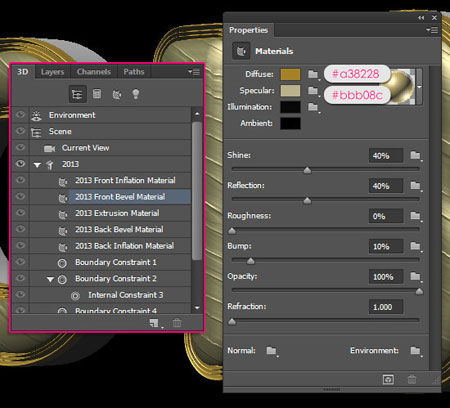Open 3D panel flyout menu
Screen dimensions: 450x408
(194, 72)
